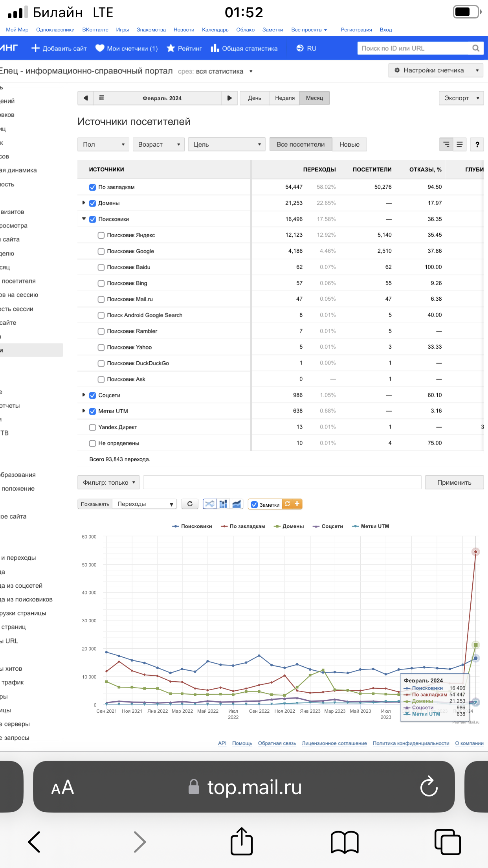Expand the Метки UTM row

pos(84,411)
